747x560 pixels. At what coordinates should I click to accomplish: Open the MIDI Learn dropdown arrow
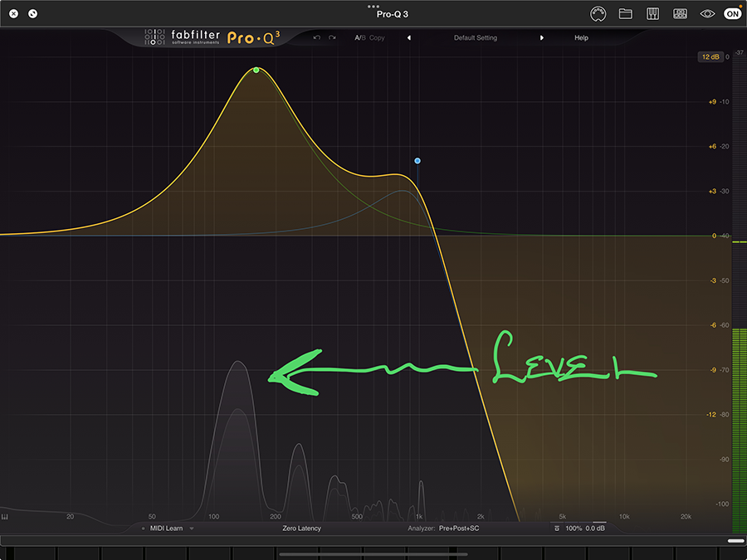(192, 528)
